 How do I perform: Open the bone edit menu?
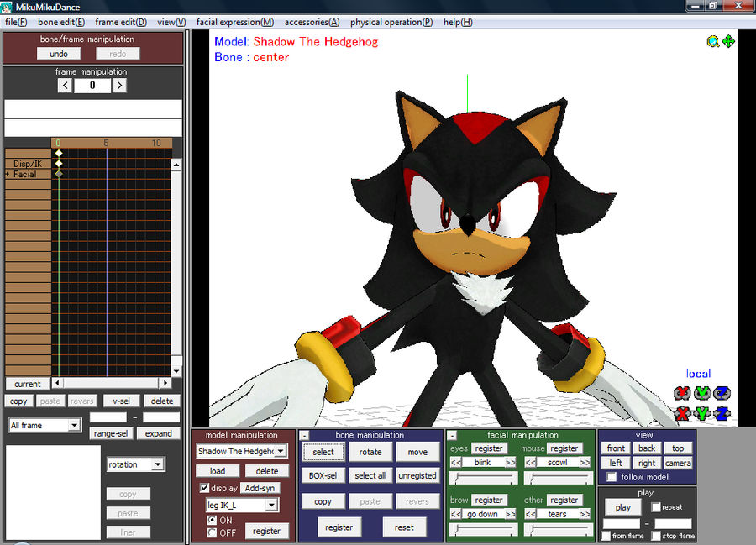click(60, 22)
